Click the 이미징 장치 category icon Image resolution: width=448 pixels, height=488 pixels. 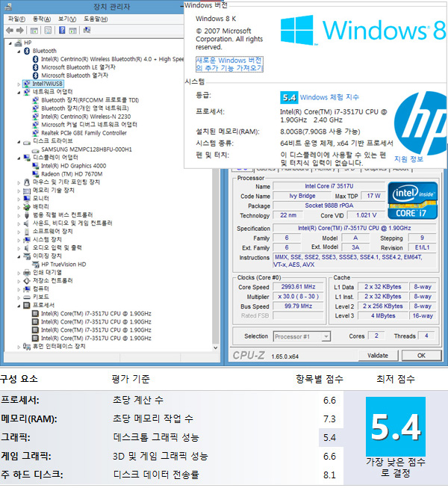(27, 256)
